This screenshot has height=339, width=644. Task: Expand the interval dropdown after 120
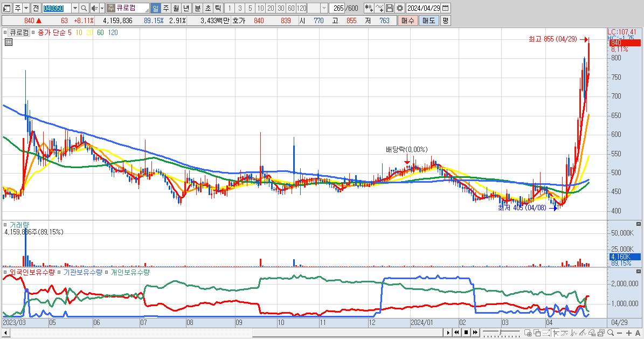point(324,8)
